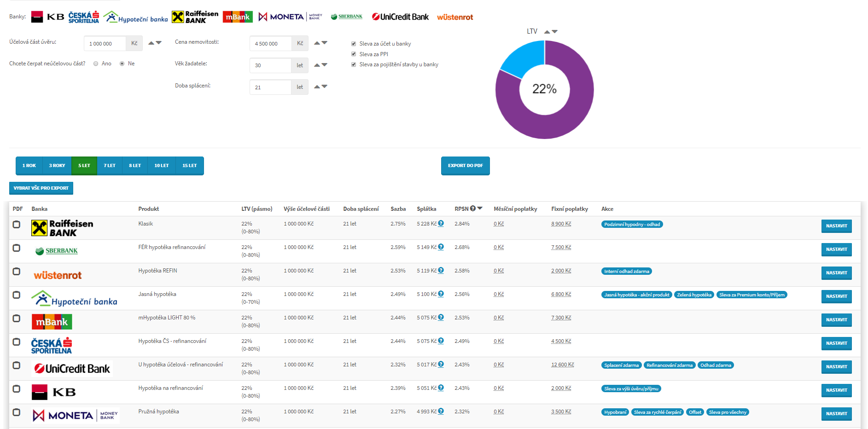
Task: Click EXPORT DO PDF button
Action: pos(466,166)
